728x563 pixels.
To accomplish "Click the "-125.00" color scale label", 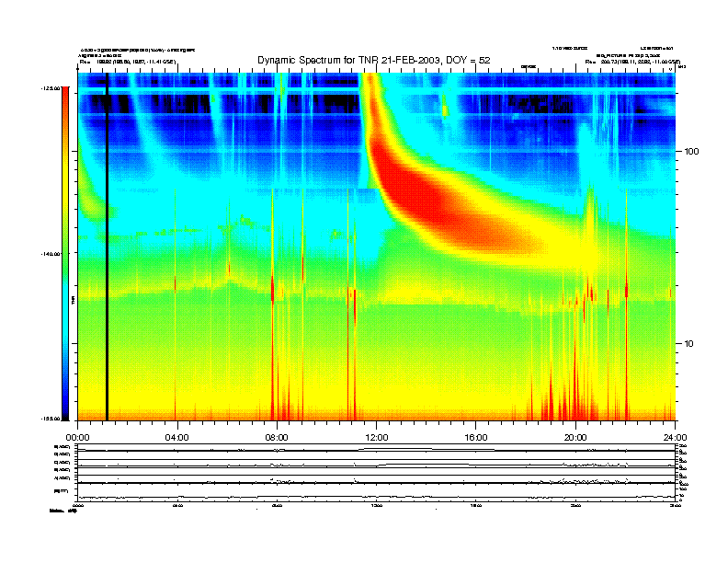I will [x=51, y=87].
